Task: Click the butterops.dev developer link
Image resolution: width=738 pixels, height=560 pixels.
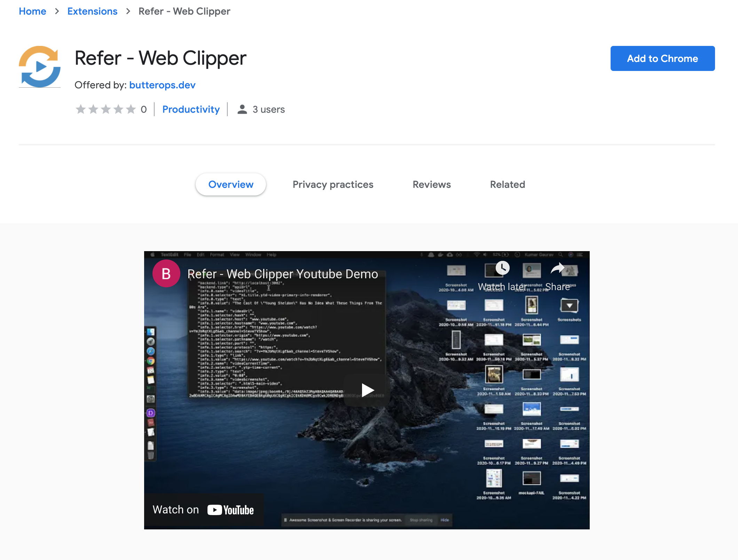Action: [163, 85]
